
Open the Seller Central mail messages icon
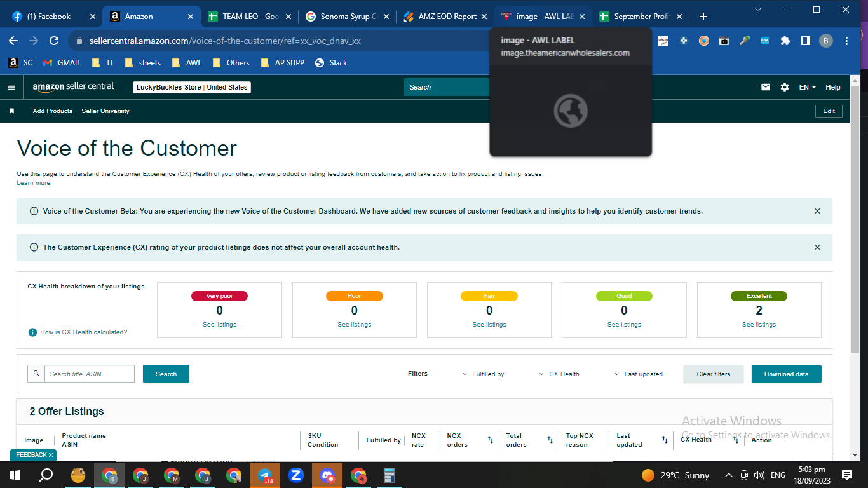(x=766, y=87)
